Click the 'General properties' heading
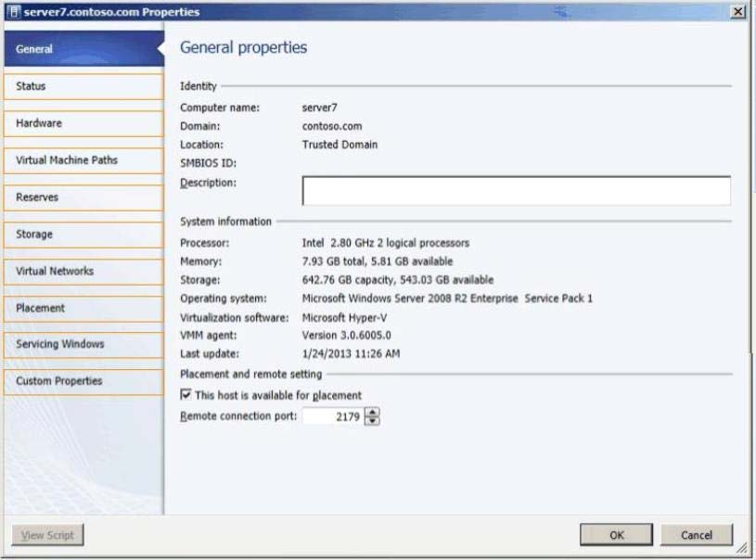 pos(243,47)
